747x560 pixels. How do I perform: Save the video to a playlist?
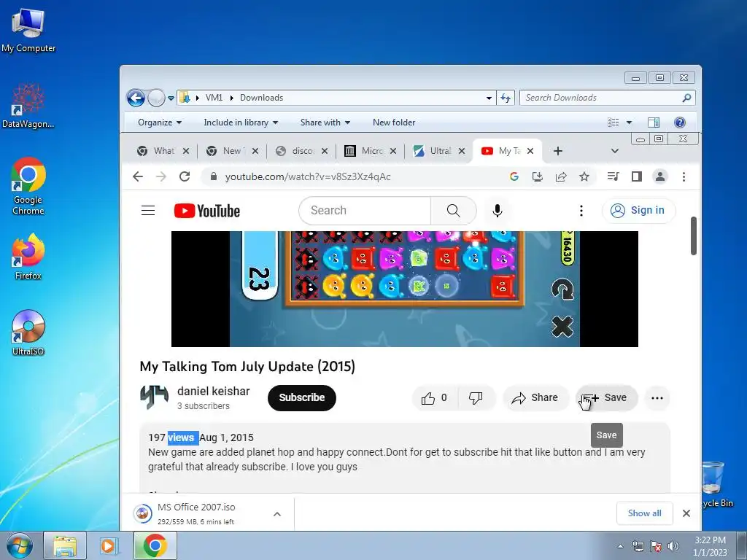606,398
